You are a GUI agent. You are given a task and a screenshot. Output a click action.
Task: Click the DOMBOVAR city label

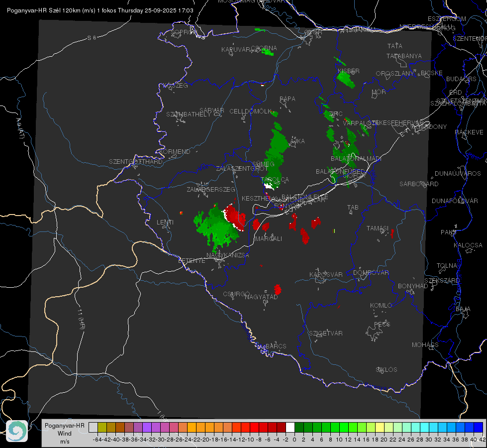coord(371,273)
